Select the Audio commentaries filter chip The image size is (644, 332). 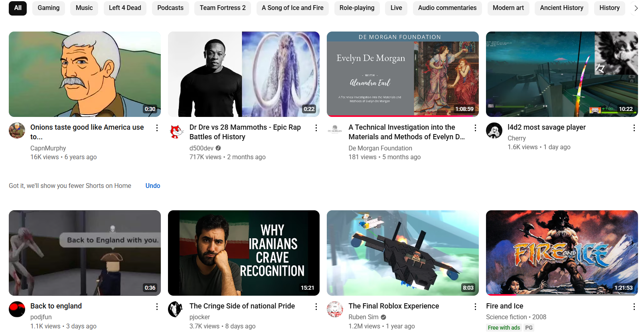tap(447, 8)
